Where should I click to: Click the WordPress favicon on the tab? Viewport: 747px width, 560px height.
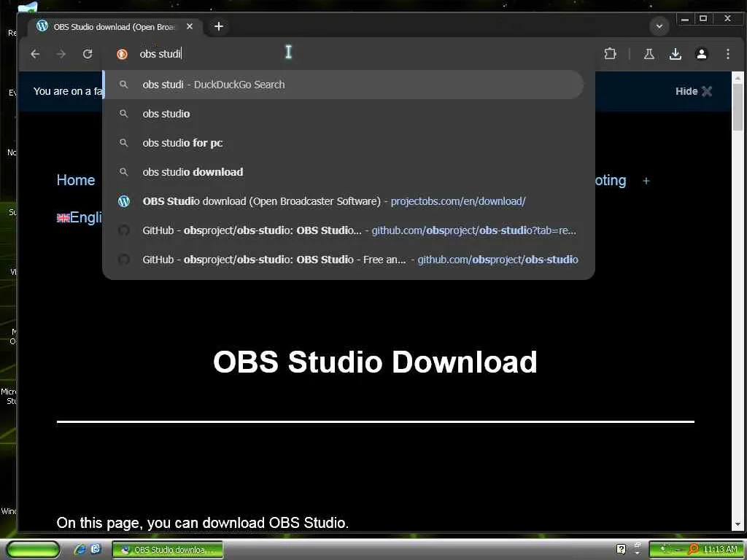point(42,26)
